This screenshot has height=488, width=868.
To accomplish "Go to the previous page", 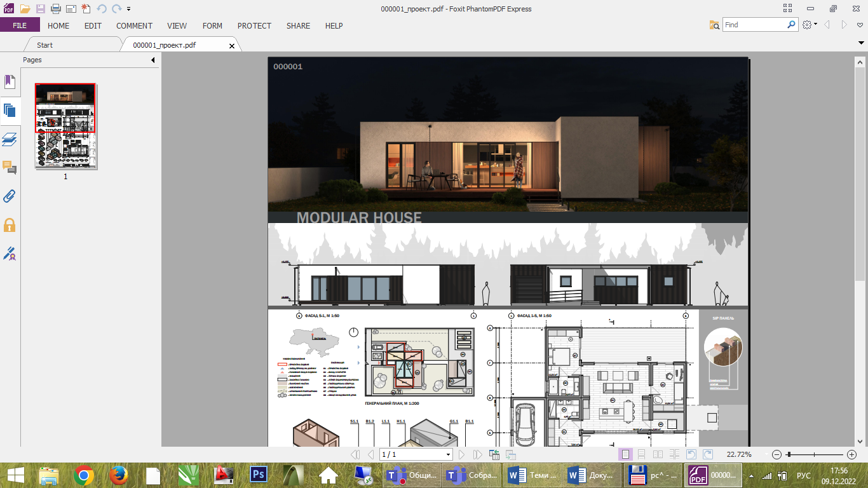I will 371,454.
